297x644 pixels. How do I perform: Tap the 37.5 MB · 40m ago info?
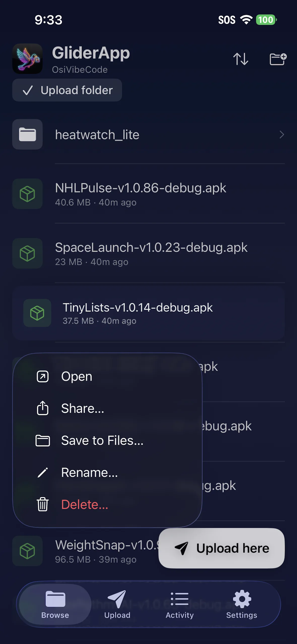(100, 321)
